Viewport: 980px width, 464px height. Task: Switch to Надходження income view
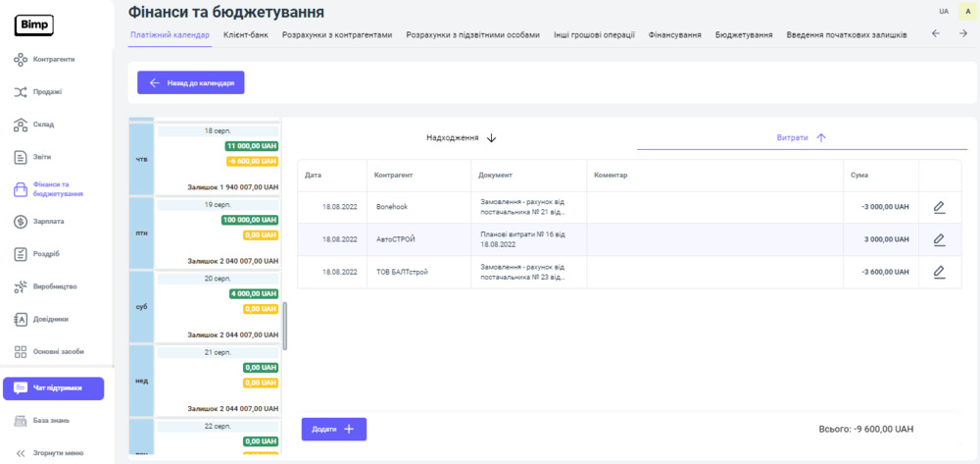(x=461, y=138)
